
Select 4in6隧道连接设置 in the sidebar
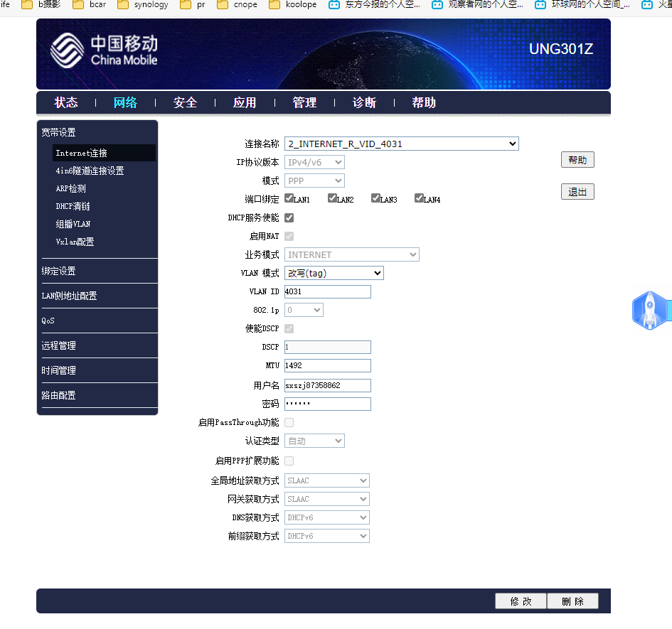tap(90, 171)
